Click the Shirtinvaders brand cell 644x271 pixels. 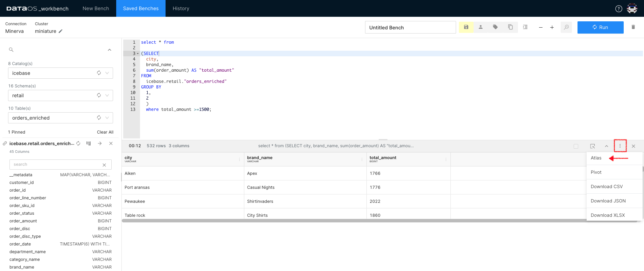pyautogui.click(x=305, y=201)
